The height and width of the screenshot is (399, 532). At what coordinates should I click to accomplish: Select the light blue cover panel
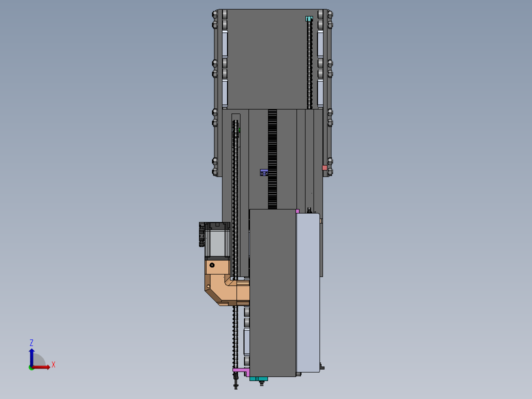(308, 293)
